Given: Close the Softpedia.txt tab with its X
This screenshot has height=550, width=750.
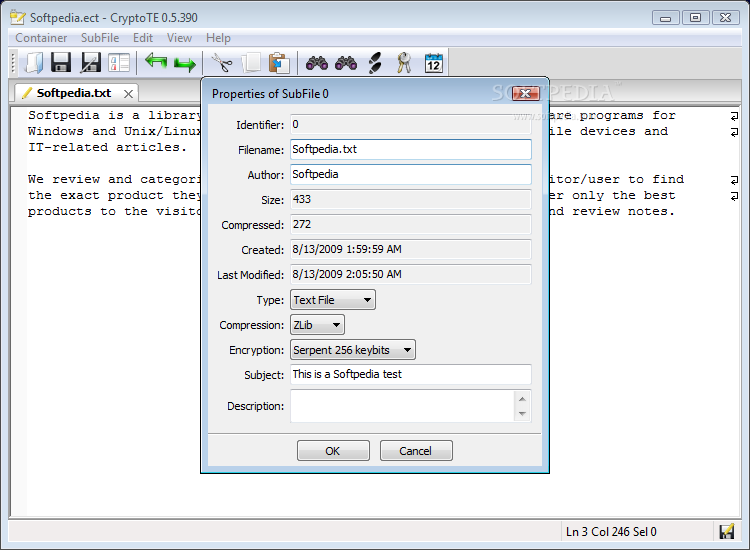Looking at the screenshot, I should 128,94.
